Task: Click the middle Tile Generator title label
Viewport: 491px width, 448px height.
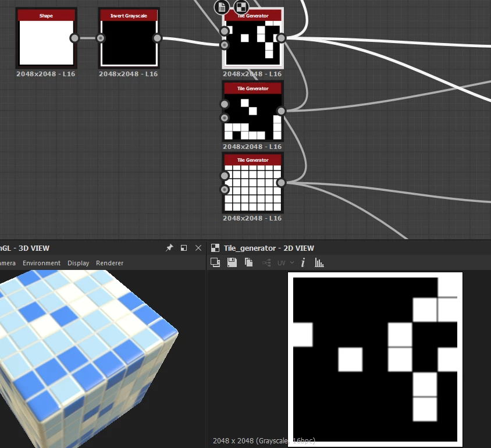Action: 252,88
